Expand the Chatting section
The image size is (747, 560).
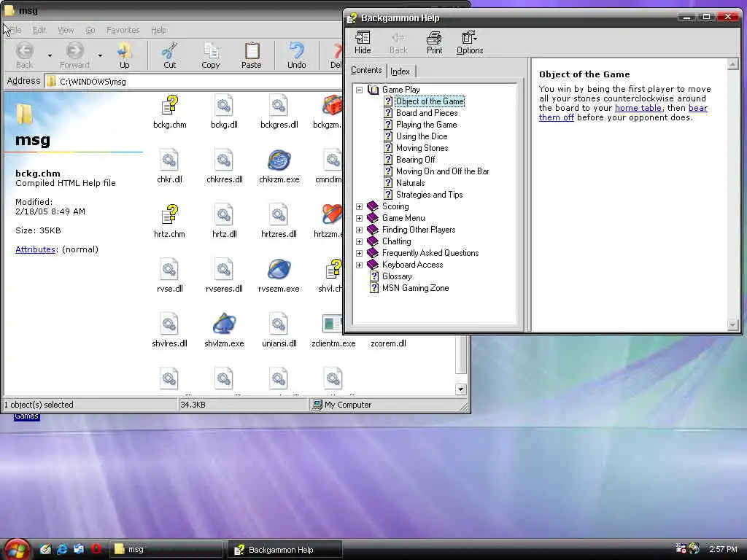coord(359,241)
